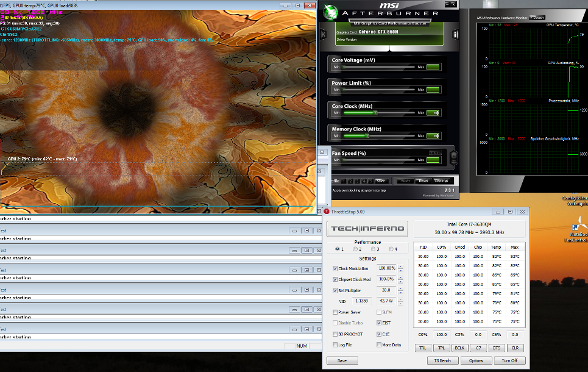Open the TRL turbo ratio limits
Viewport: 588px width, 372px height.
[x=423, y=348]
